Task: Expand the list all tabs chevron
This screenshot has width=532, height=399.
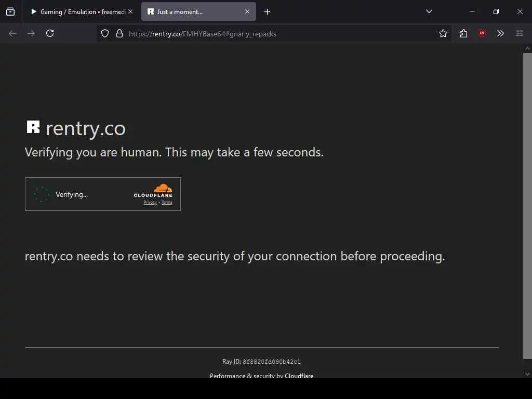Action: (x=429, y=11)
